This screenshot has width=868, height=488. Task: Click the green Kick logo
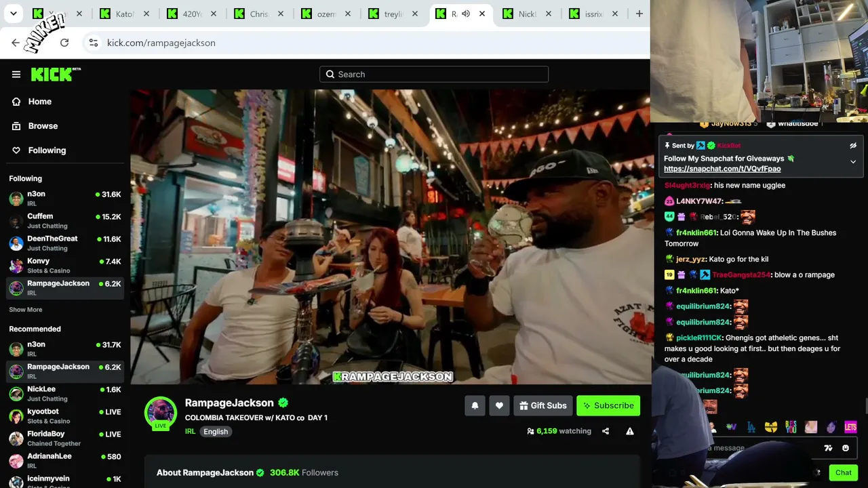coord(56,75)
